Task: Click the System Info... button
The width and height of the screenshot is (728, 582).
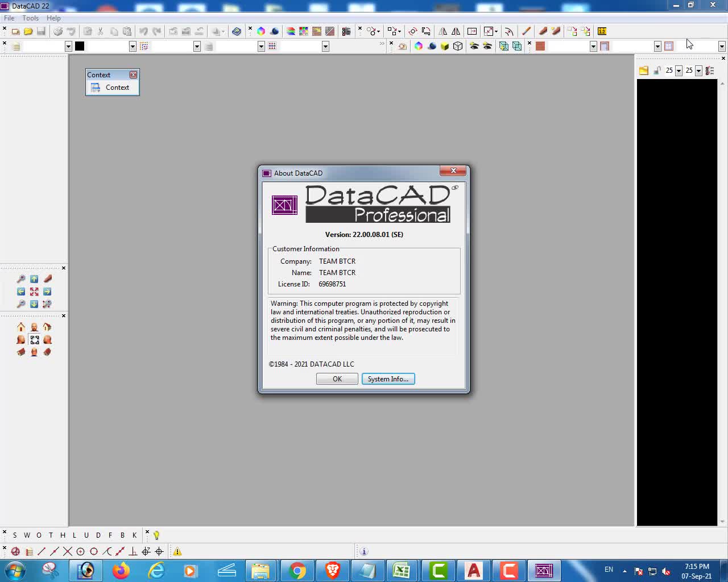Action: pyautogui.click(x=388, y=379)
